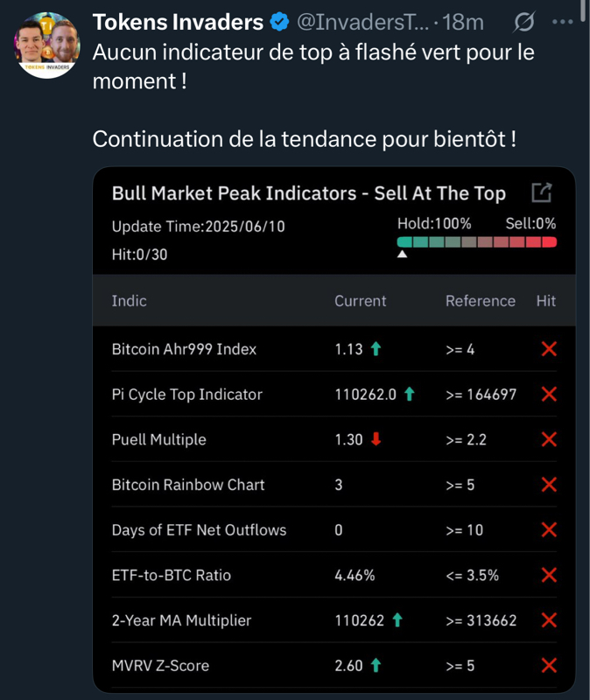Screen dimensions: 590x700
Task: Select the Bitcoin Rainbow Chart row
Action: click(188, 485)
